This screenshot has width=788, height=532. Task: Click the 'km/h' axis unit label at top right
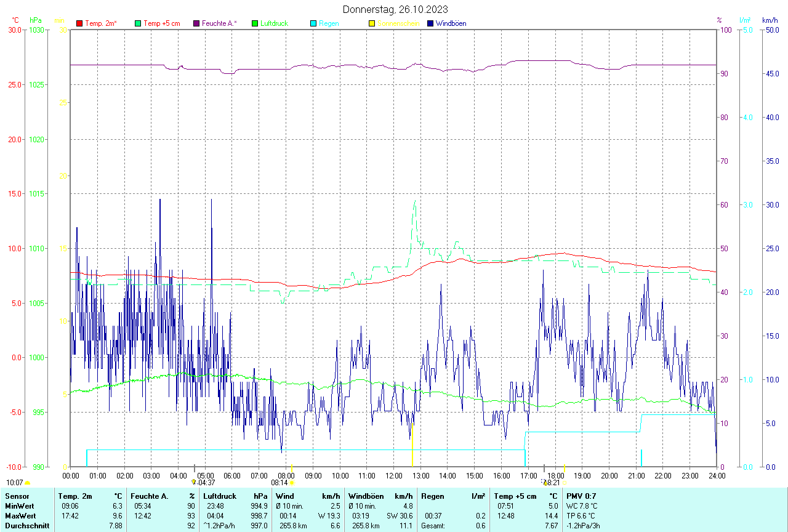(x=770, y=20)
